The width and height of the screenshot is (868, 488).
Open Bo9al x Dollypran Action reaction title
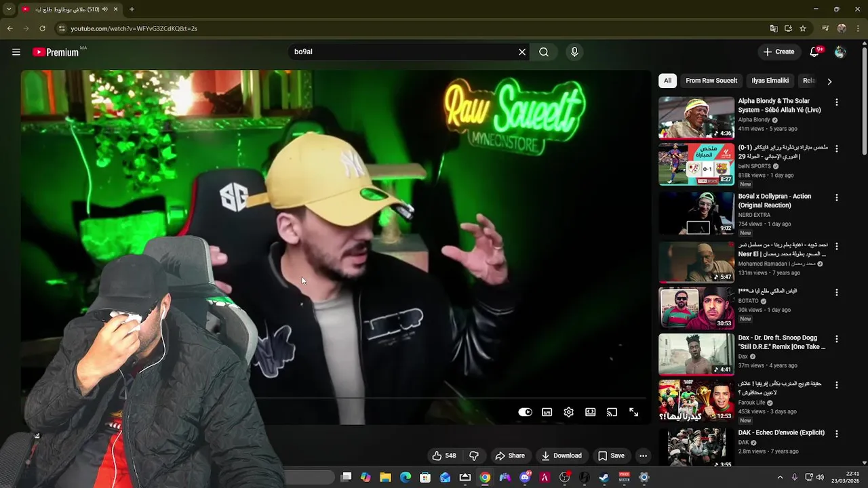(774, 201)
